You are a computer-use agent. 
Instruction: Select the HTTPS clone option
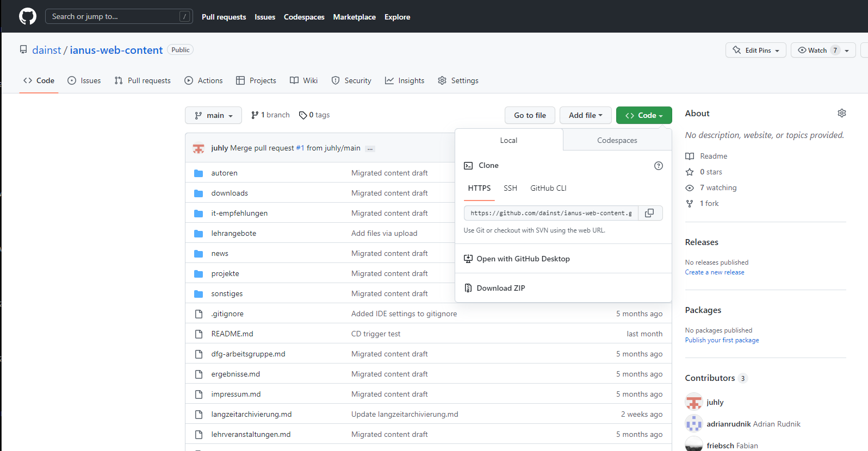479,188
